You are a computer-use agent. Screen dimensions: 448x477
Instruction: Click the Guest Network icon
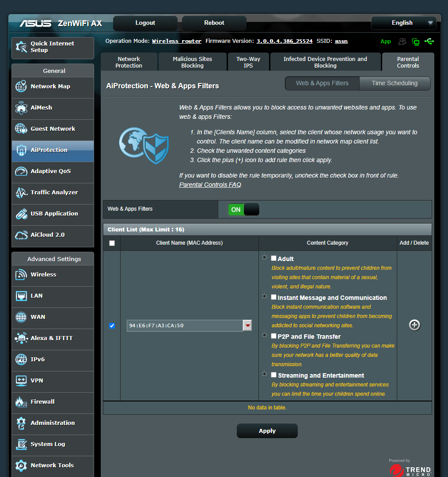[21, 129]
